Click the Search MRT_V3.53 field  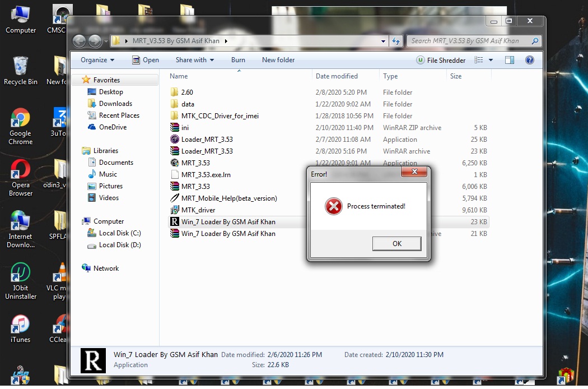(x=474, y=41)
